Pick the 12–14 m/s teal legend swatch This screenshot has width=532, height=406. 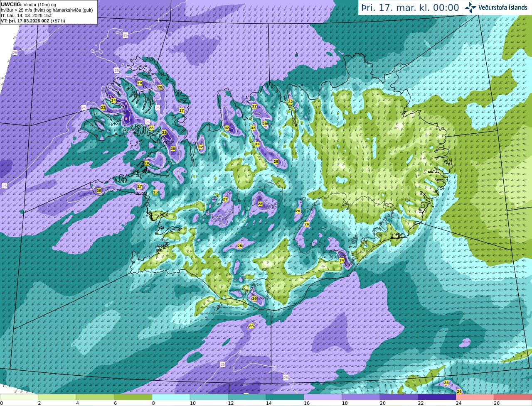click(247, 397)
